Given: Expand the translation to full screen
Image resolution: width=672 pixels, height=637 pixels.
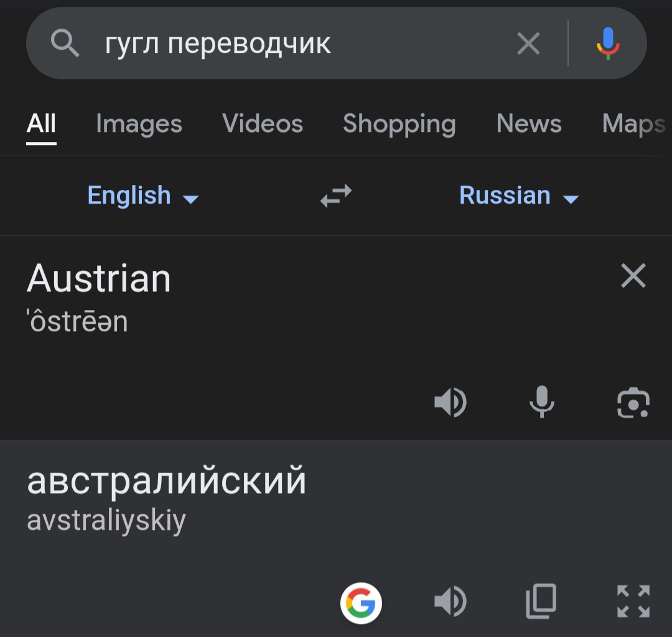Looking at the screenshot, I should 633,602.
